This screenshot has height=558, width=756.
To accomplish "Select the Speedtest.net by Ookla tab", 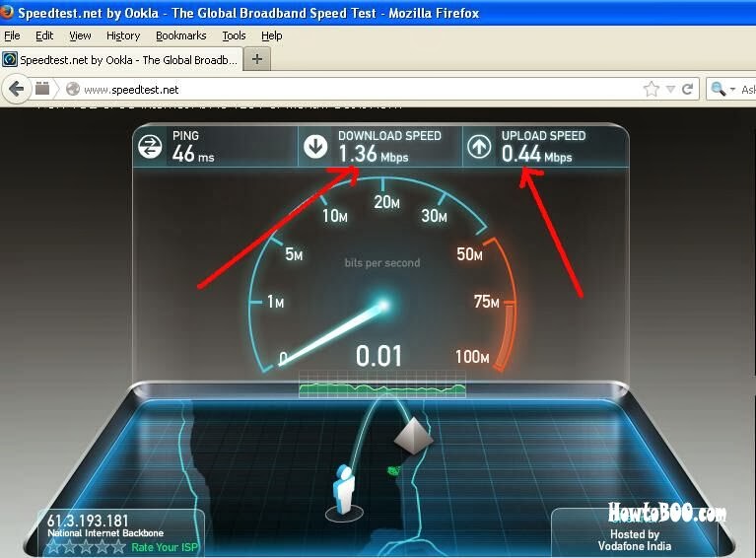I will pyautogui.click(x=121, y=60).
